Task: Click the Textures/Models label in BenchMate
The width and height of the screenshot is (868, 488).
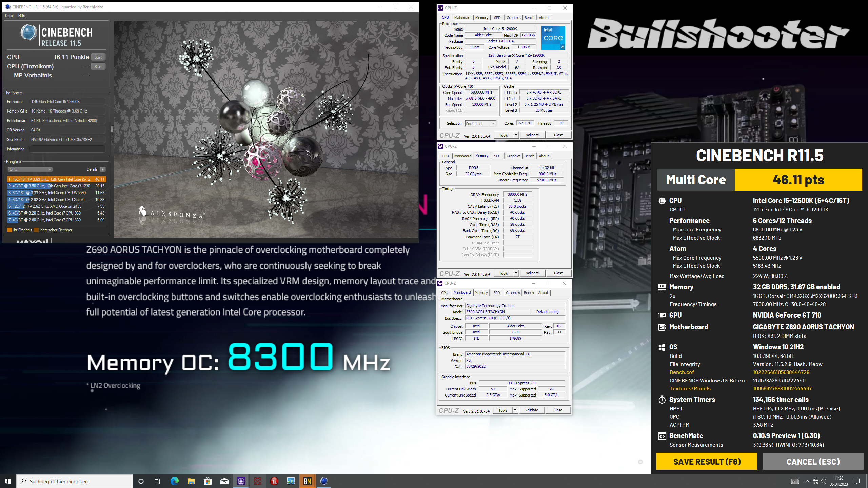Action: click(690, 389)
